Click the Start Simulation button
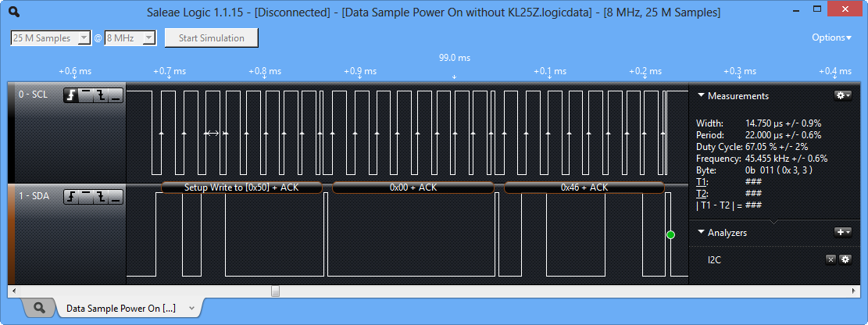 211,38
